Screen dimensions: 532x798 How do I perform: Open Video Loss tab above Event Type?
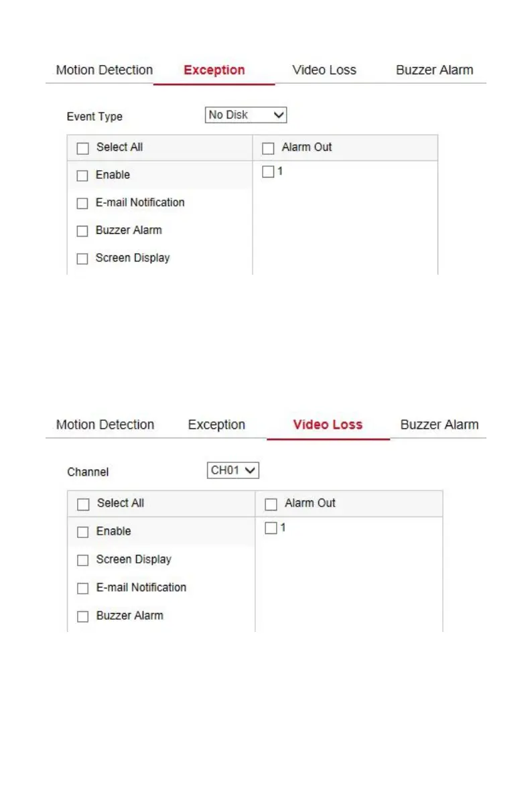pos(324,70)
